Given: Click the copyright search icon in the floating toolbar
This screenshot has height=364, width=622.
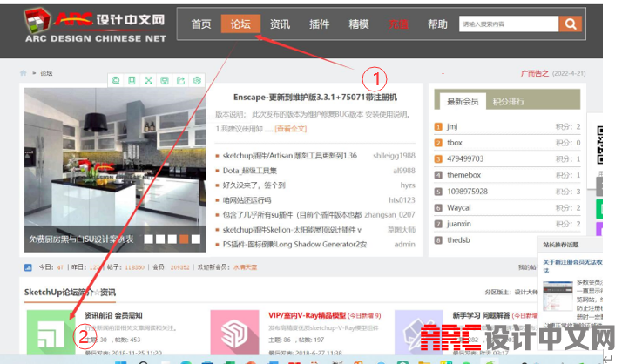Looking at the screenshot, I should 116,80.
